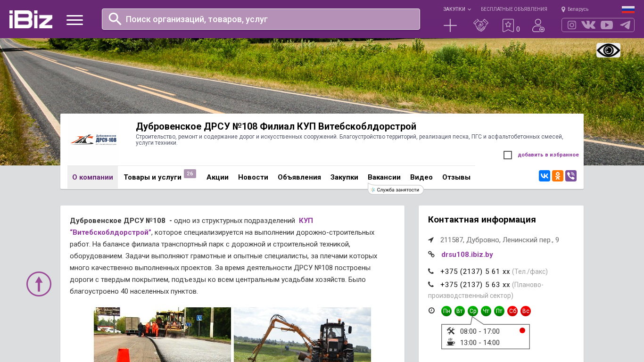Screen dimensions: 644x362
Task: Open the Видео tab
Action: pyautogui.click(x=421, y=177)
